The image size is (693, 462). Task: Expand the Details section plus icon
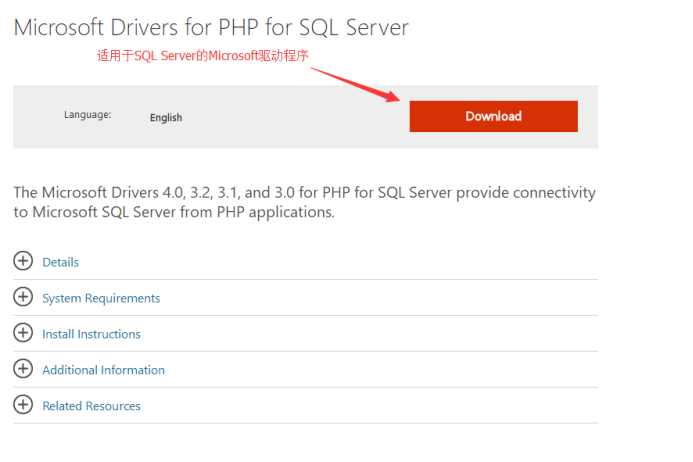coord(23,261)
